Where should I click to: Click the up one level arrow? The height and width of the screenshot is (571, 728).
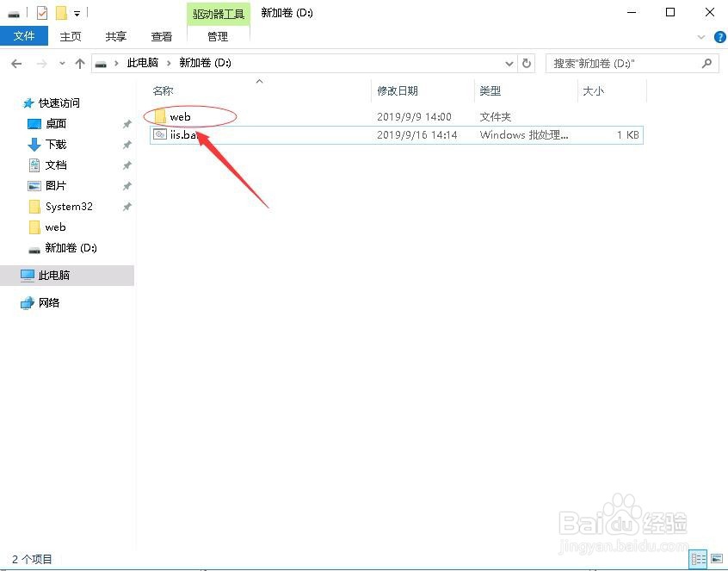tap(80, 63)
